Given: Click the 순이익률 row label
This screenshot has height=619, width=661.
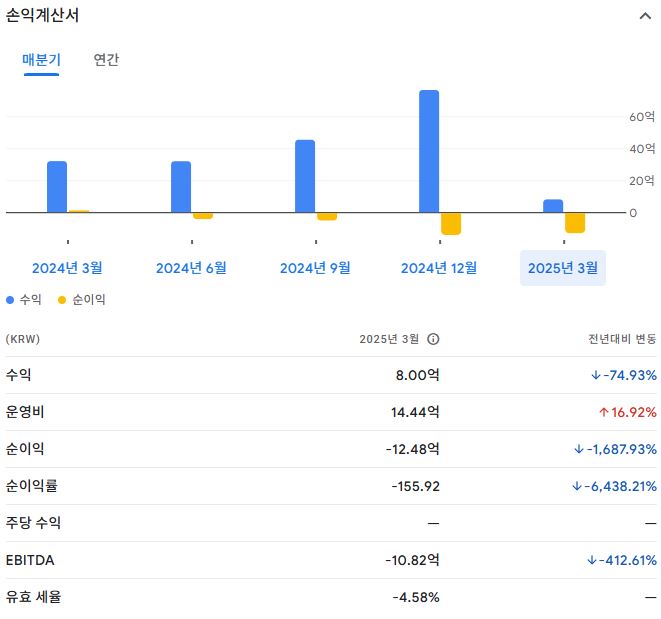Looking at the screenshot, I should coord(32,486).
